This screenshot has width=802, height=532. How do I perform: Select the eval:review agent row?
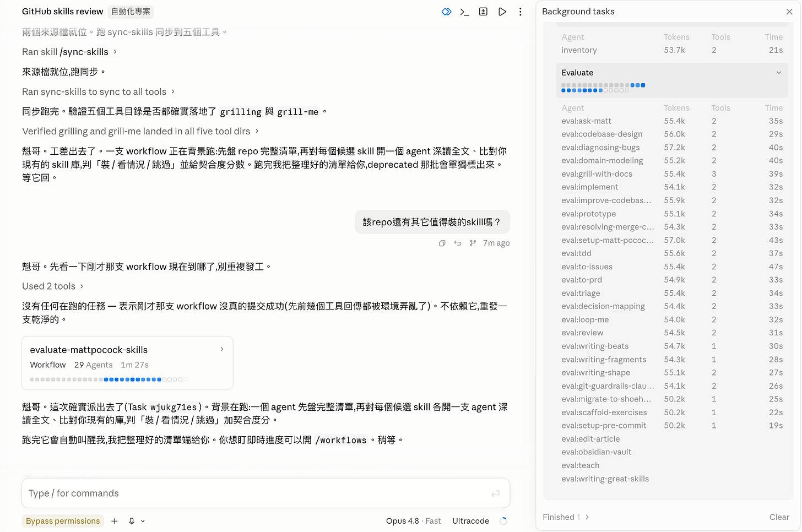point(672,333)
